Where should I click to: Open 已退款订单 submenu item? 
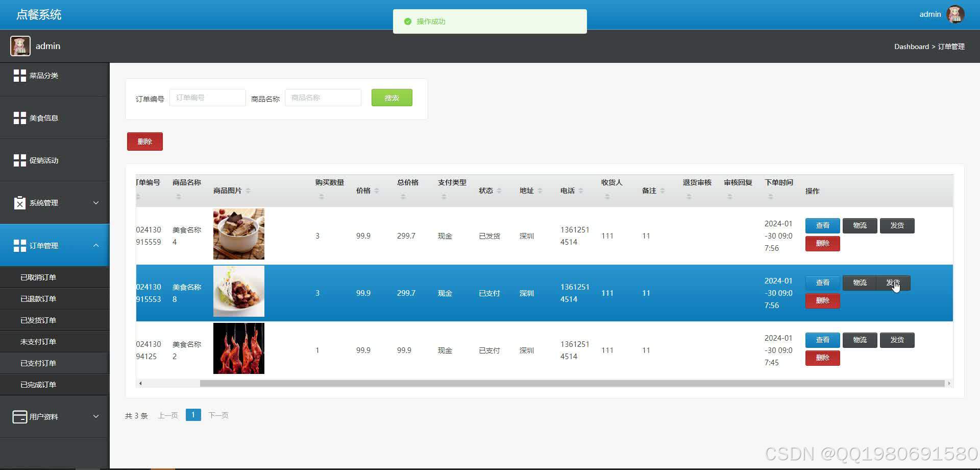[55, 299]
